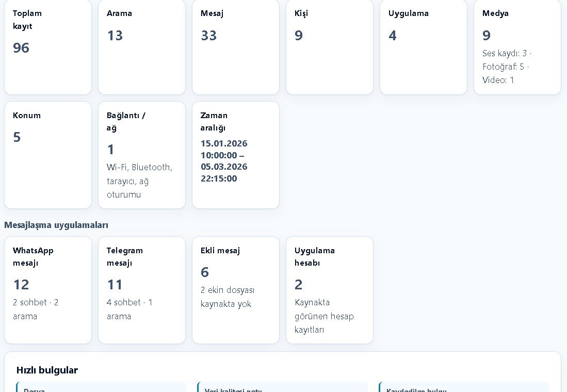Screen dimensions: 567x392
Task: Select the Ekli mesaj card showing 6
Action: [236, 290]
